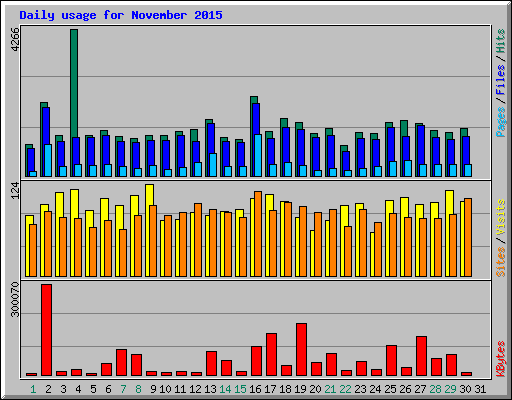
Task: Click the day 10 axis label
Action: (165, 389)
